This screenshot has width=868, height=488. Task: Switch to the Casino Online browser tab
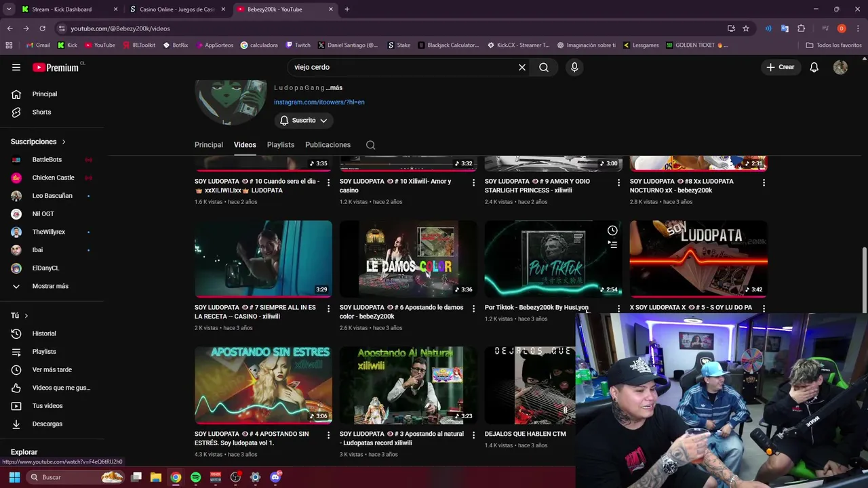tap(178, 9)
